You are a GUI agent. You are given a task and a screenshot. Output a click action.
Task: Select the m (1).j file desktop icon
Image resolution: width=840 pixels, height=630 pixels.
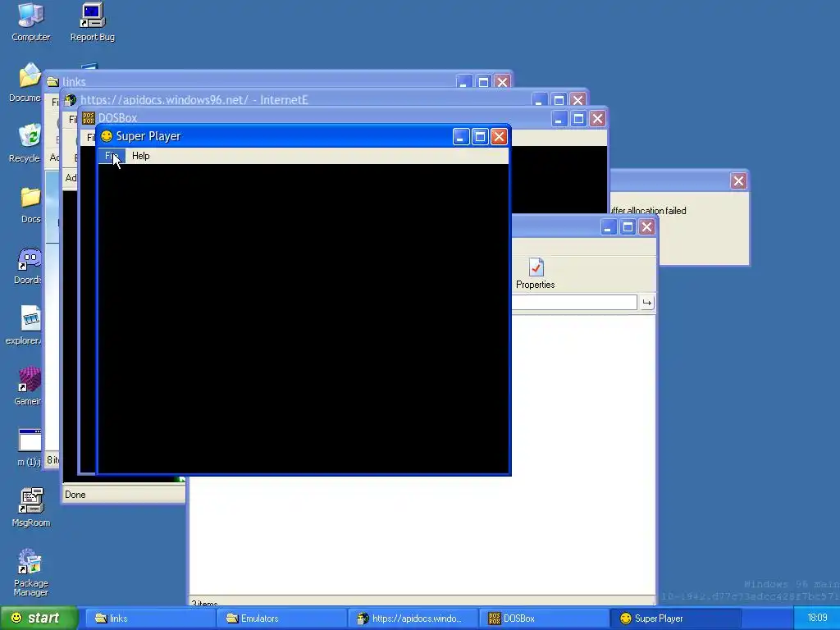(x=30, y=447)
